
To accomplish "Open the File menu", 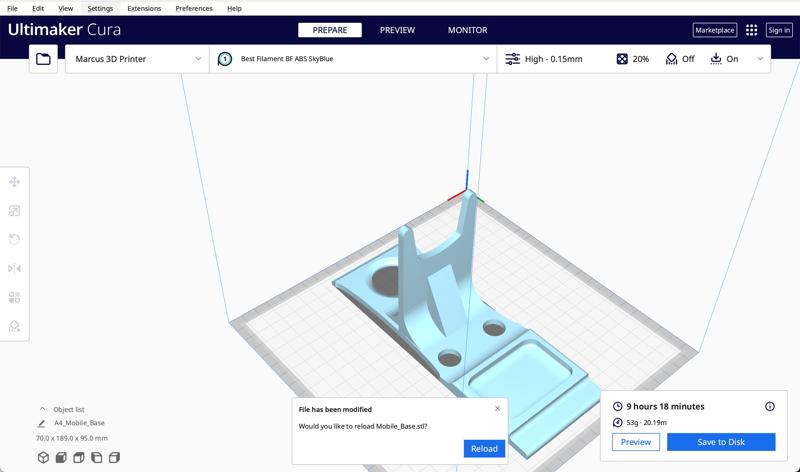I will 12,8.
